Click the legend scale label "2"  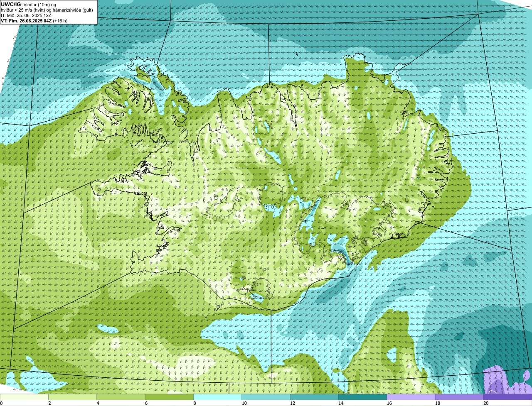pyautogui.click(x=49, y=403)
